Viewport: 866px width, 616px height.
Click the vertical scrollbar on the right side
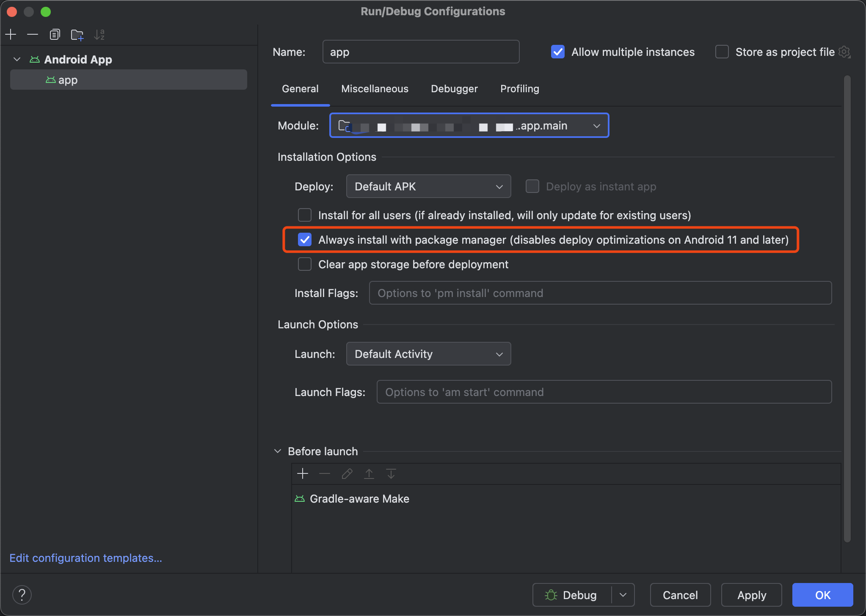click(847, 308)
